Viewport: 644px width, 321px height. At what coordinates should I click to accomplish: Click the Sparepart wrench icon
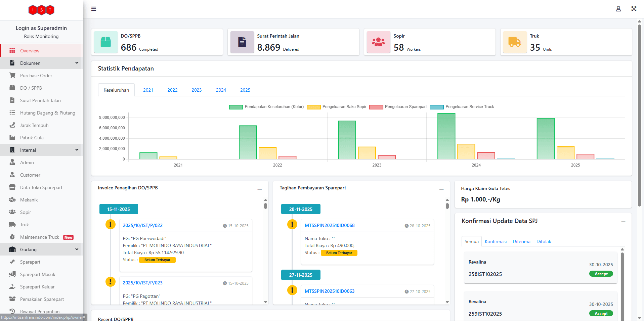(12, 262)
